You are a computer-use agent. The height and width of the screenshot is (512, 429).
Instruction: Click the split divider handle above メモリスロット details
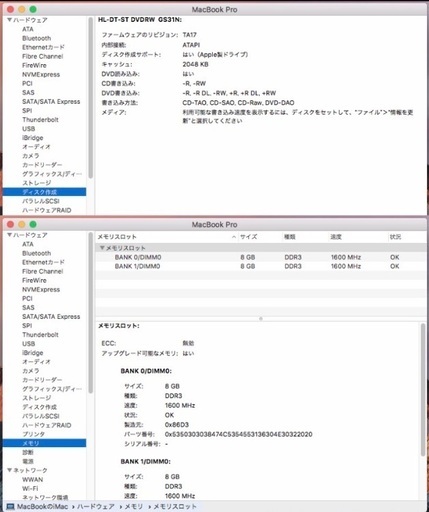pyautogui.click(x=261, y=319)
